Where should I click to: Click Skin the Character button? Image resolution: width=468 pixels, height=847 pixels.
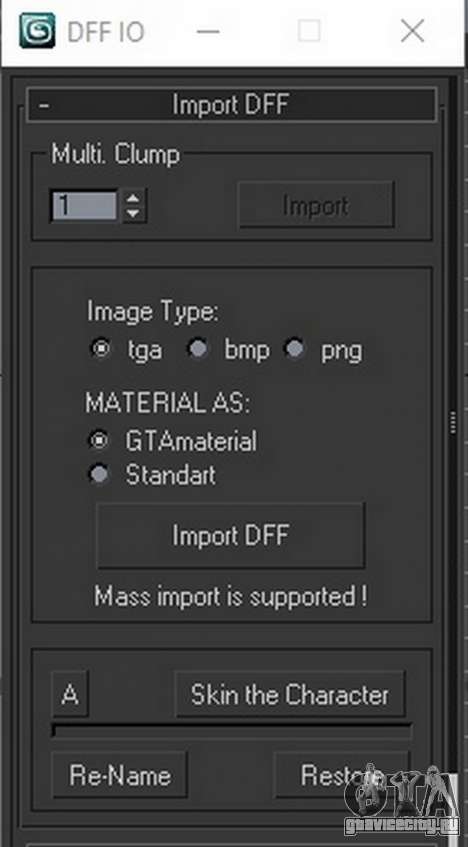290,694
